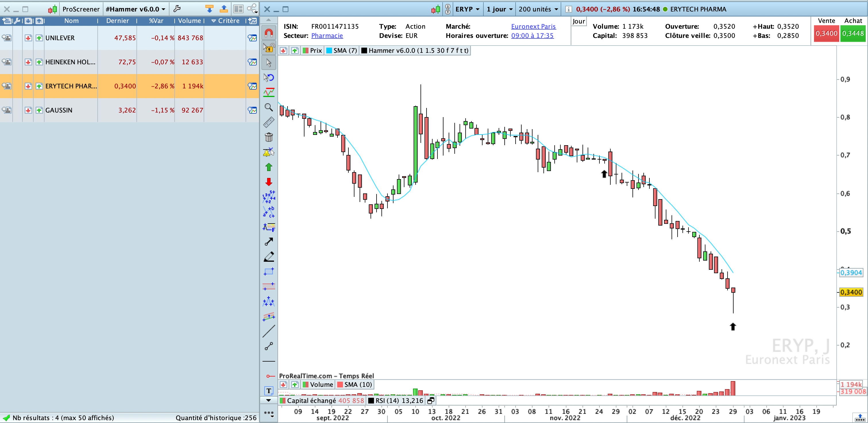The width and height of the screenshot is (868, 423).
Task: Click the chart link chain icon
Action: 447,9
